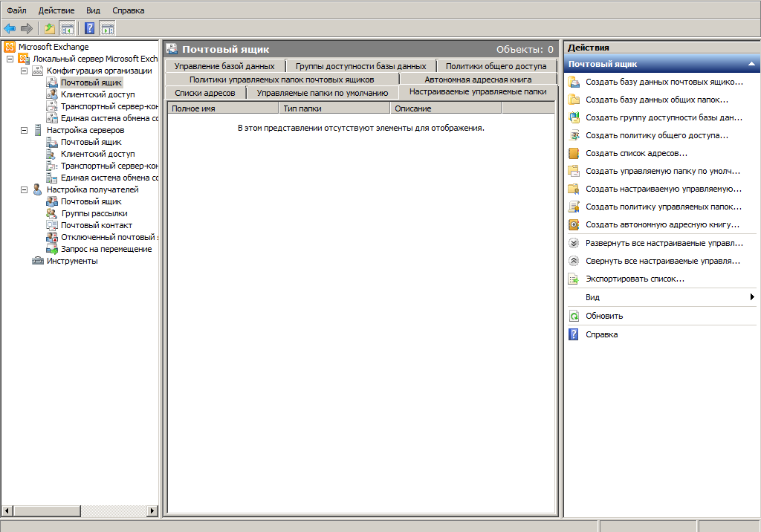Switch to Управление базой данных tab
This screenshot has height=532, width=761.
coord(224,67)
